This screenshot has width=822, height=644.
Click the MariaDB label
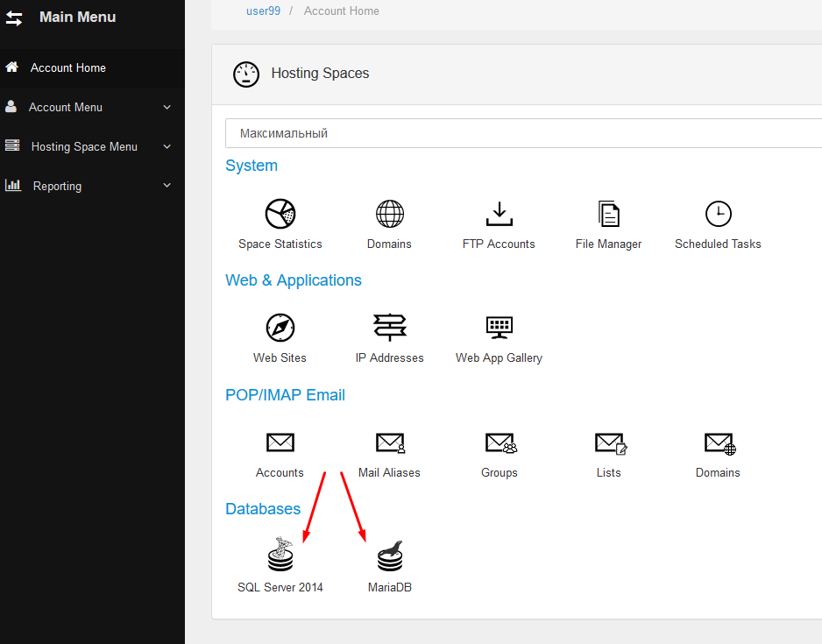click(390, 587)
